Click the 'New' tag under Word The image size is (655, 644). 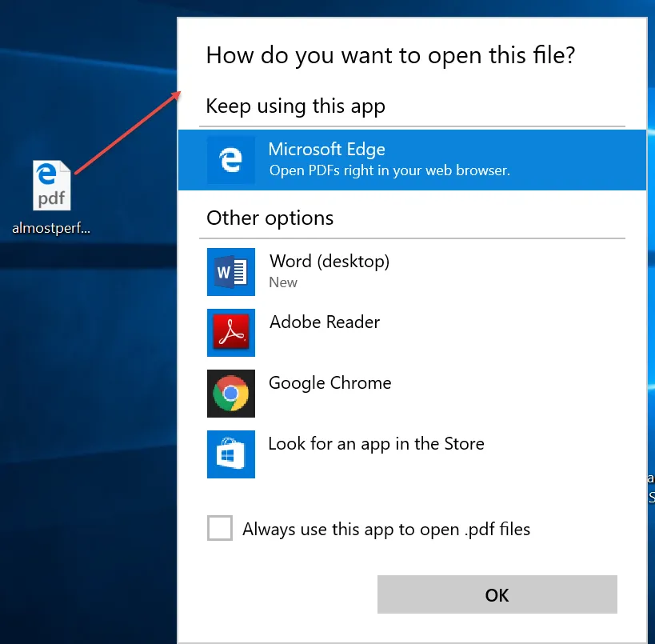pyautogui.click(x=283, y=282)
